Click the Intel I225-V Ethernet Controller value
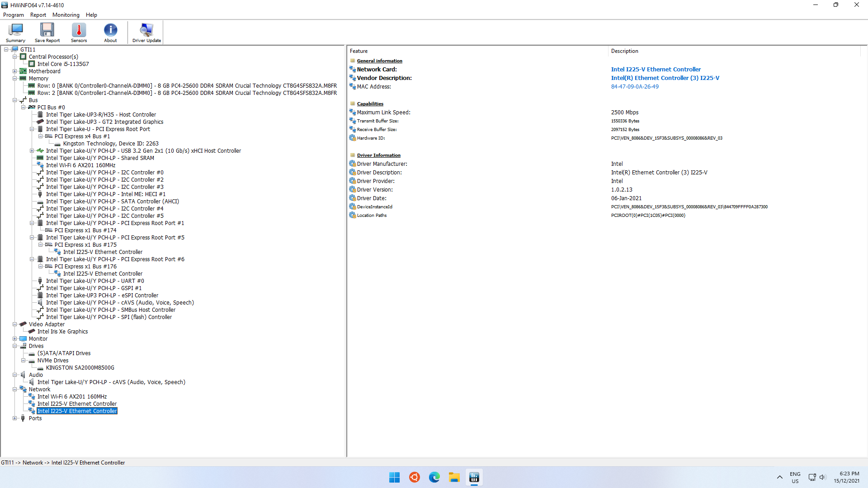Viewport: 868px width, 488px height. 656,70
